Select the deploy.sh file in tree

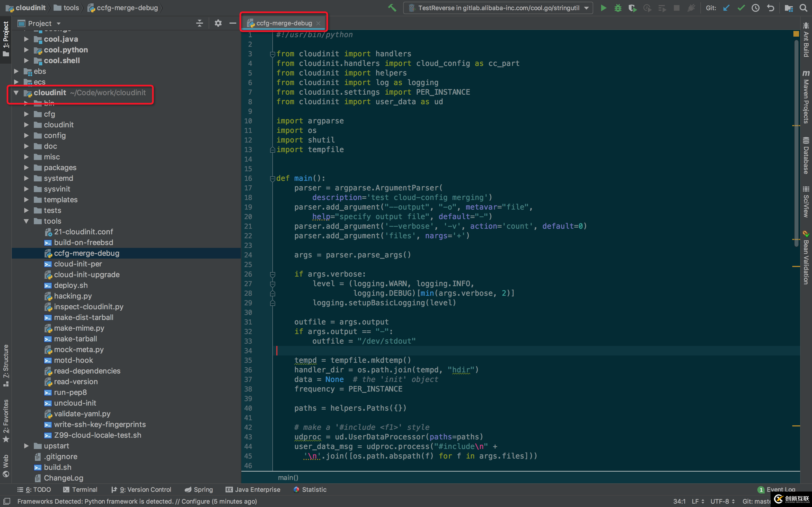[71, 285]
